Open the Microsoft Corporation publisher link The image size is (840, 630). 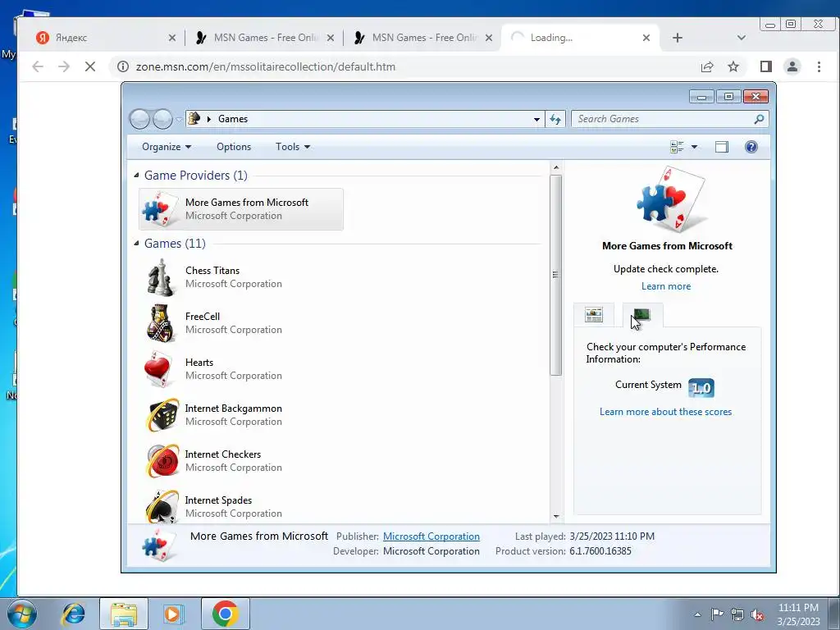[x=431, y=536]
